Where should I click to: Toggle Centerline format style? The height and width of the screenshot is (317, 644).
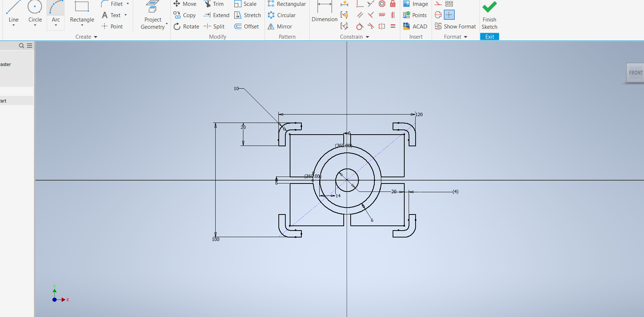click(438, 15)
